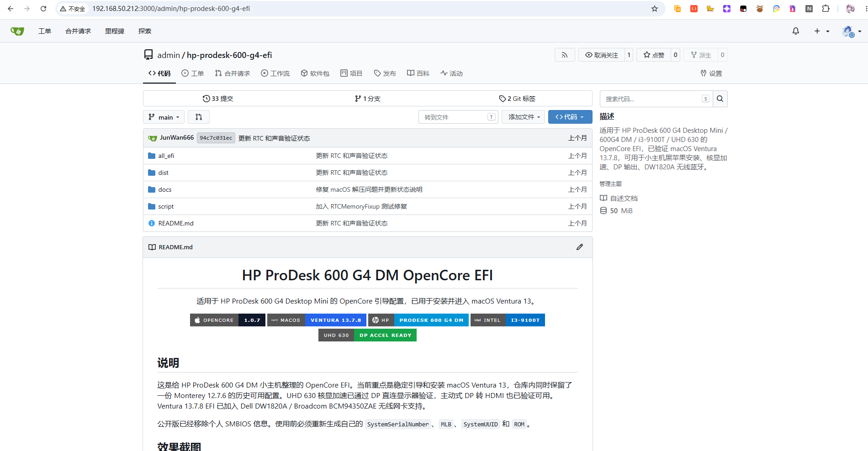Viewport: 868px width, 451px height.
Task: Click the OpenCore 1.0.7 badge
Action: pos(228,320)
